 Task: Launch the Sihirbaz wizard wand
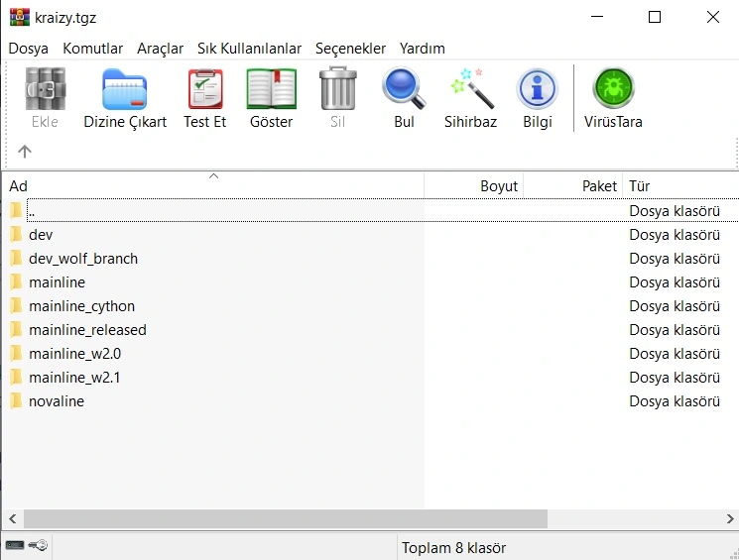(470, 90)
